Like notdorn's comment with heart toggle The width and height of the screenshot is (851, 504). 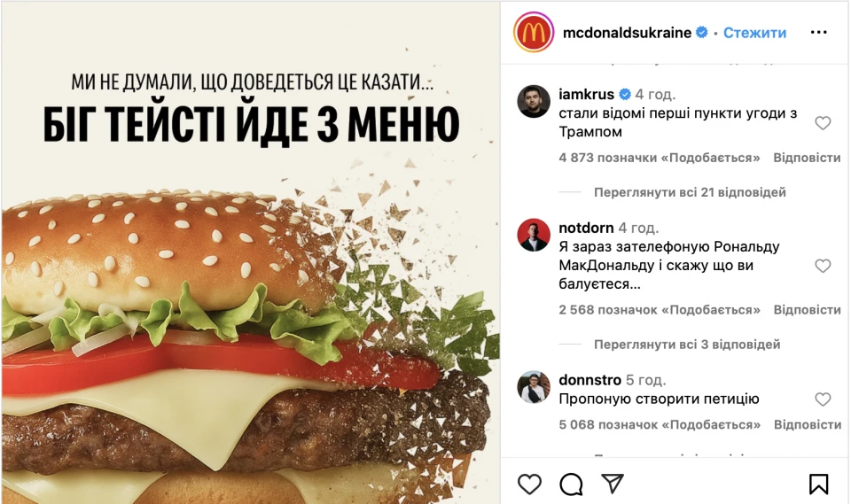tap(823, 266)
